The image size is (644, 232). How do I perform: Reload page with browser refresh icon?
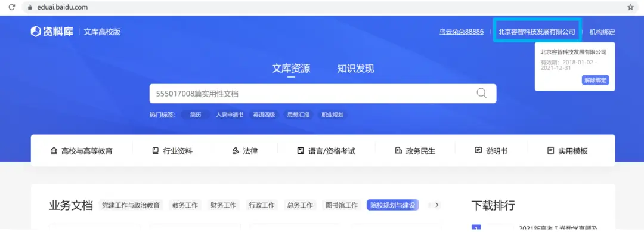12,7
